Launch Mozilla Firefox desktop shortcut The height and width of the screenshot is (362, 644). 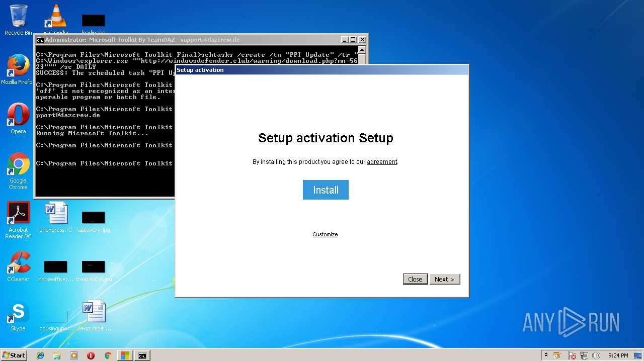(x=18, y=69)
